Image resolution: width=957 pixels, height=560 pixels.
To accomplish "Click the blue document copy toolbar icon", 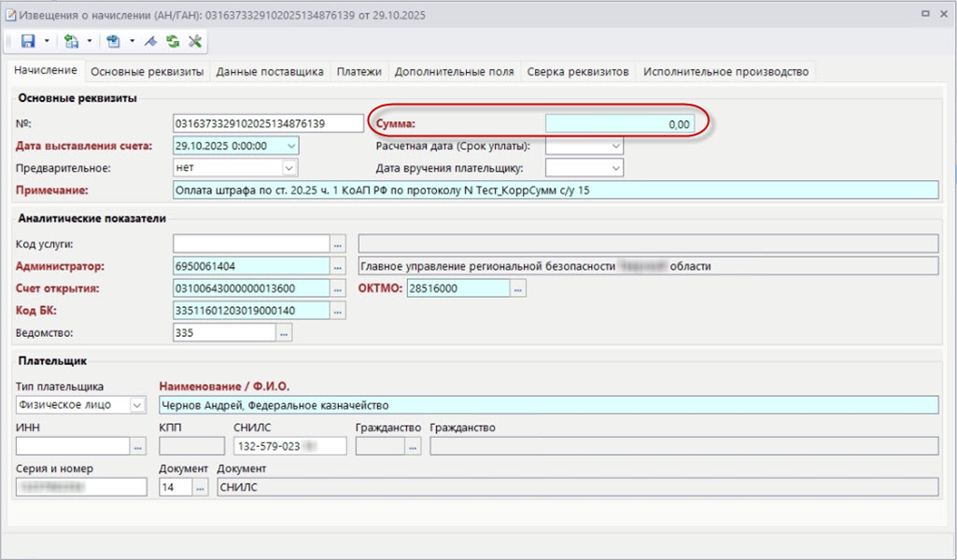I will 113,41.
